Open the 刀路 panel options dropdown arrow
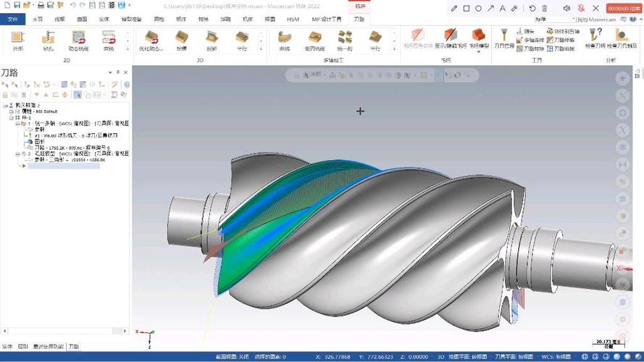The width and height of the screenshot is (644, 362). point(110,72)
